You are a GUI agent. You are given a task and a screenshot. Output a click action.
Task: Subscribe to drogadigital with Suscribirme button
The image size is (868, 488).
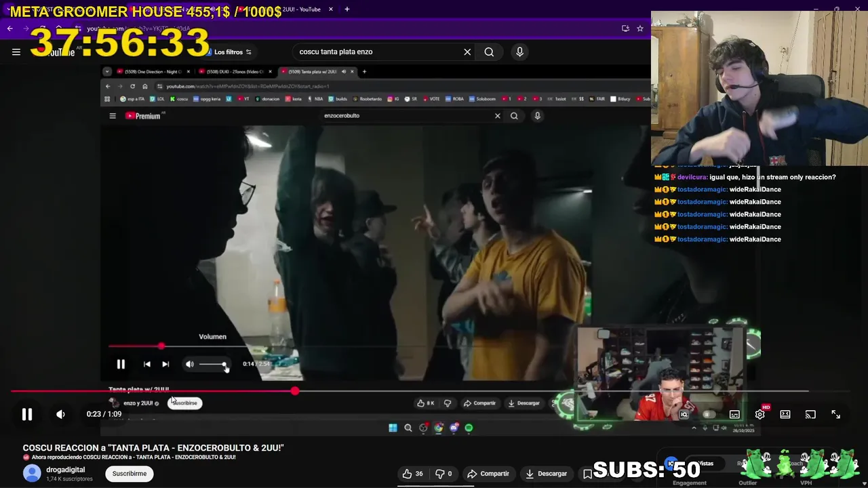pos(130,474)
